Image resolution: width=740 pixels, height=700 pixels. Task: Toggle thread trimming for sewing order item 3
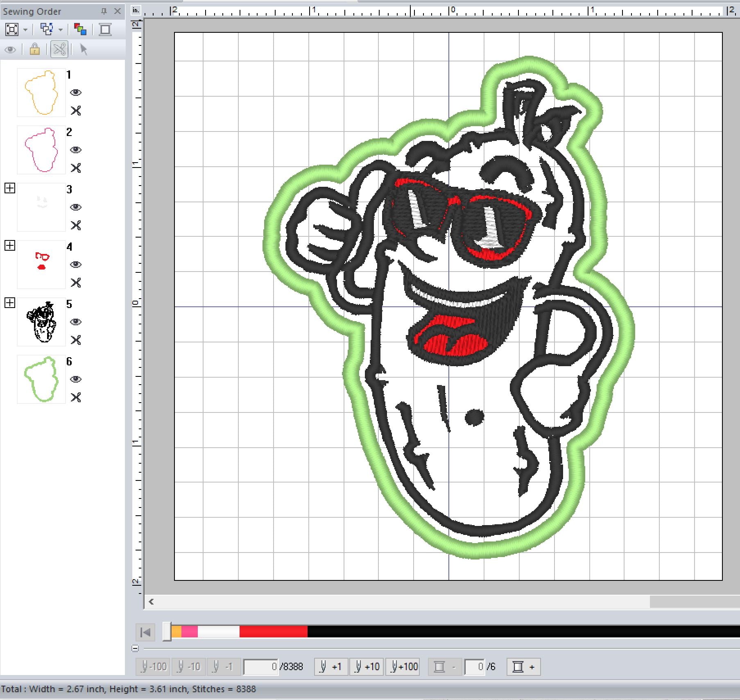[76, 225]
